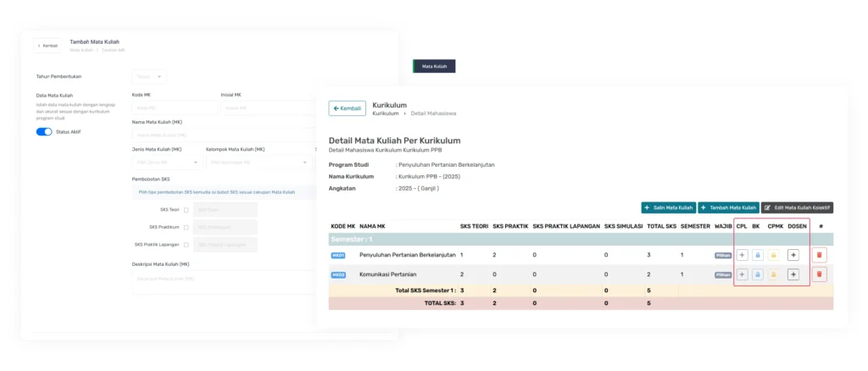Select the Komunikasi Pertanian course name
This screenshot has width=868, height=371.
[x=387, y=274]
